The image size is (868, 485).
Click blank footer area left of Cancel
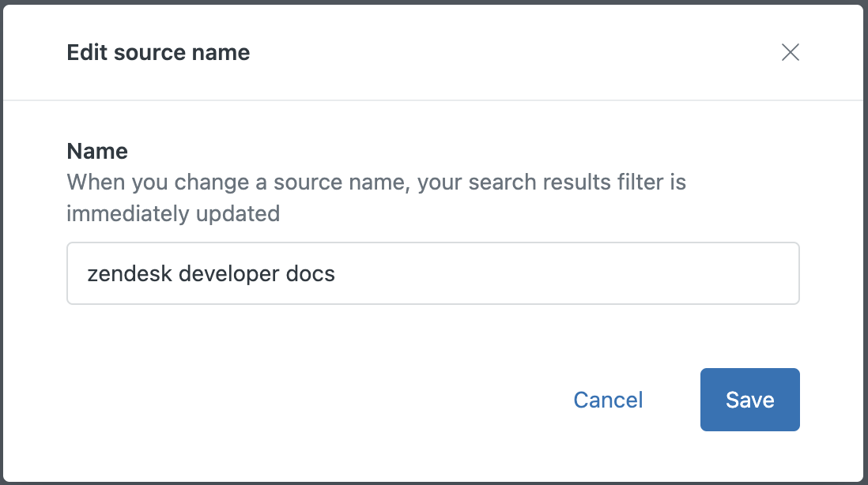pyautogui.click(x=316, y=400)
